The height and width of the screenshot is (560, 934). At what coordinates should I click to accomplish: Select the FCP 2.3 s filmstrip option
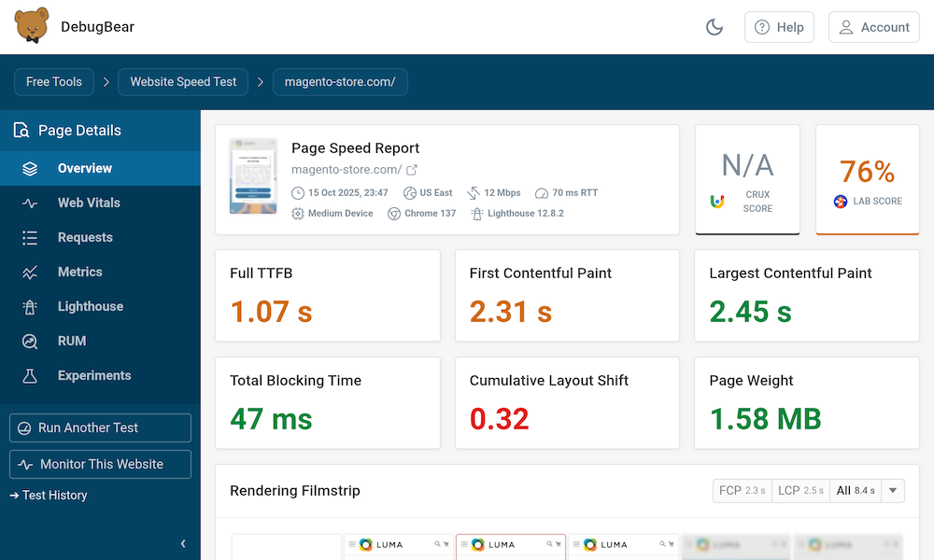tap(742, 491)
